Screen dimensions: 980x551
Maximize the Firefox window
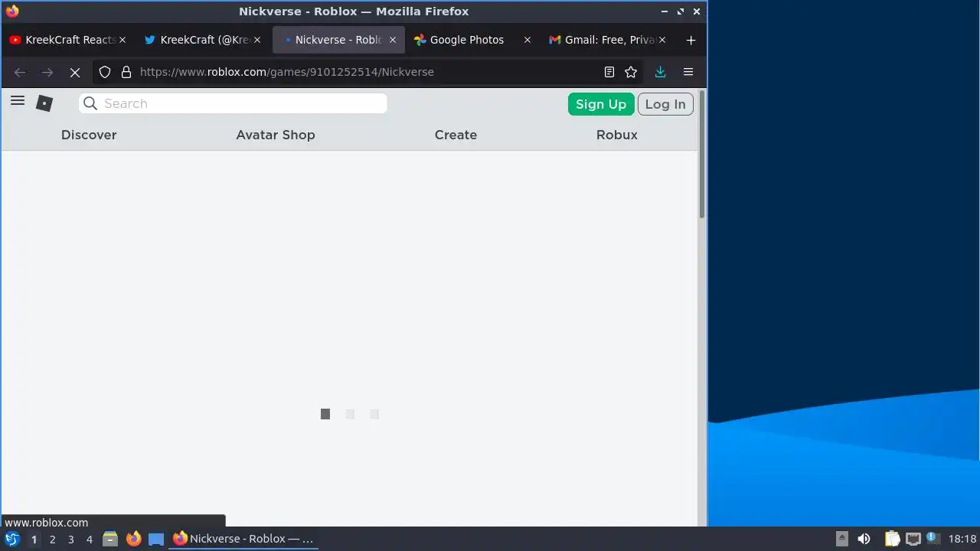coord(681,11)
